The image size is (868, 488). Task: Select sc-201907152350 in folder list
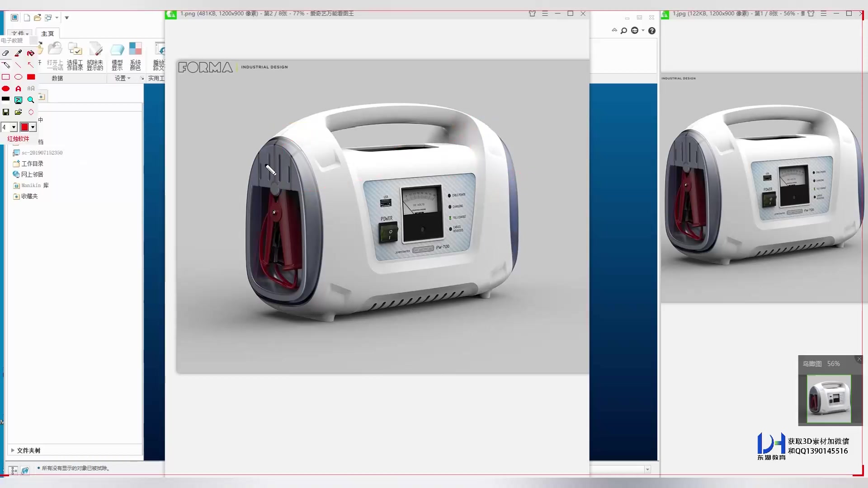click(38, 153)
